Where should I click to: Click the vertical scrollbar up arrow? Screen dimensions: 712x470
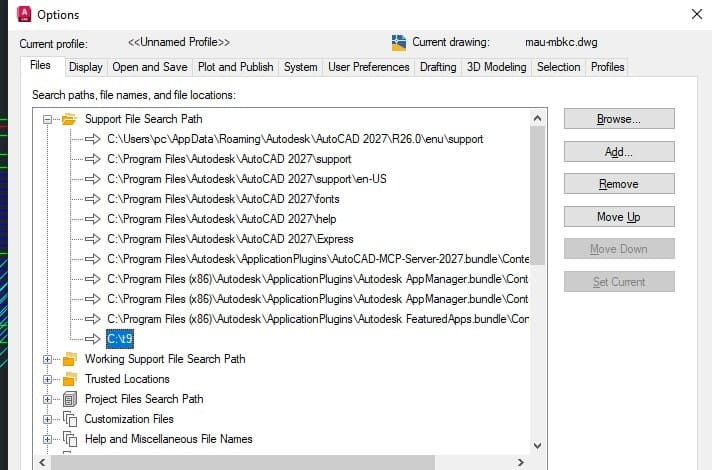point(538,119)
